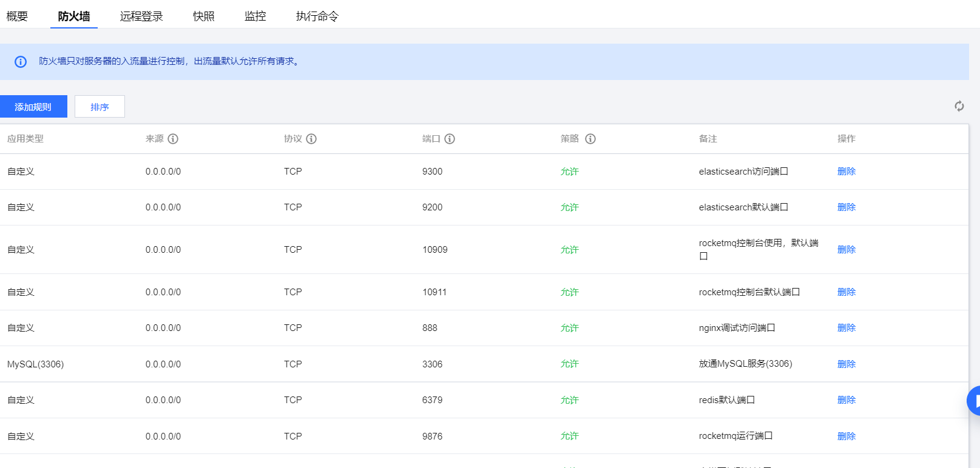
Task: Select the 执行命令 tab
Action: pos(317,16)
